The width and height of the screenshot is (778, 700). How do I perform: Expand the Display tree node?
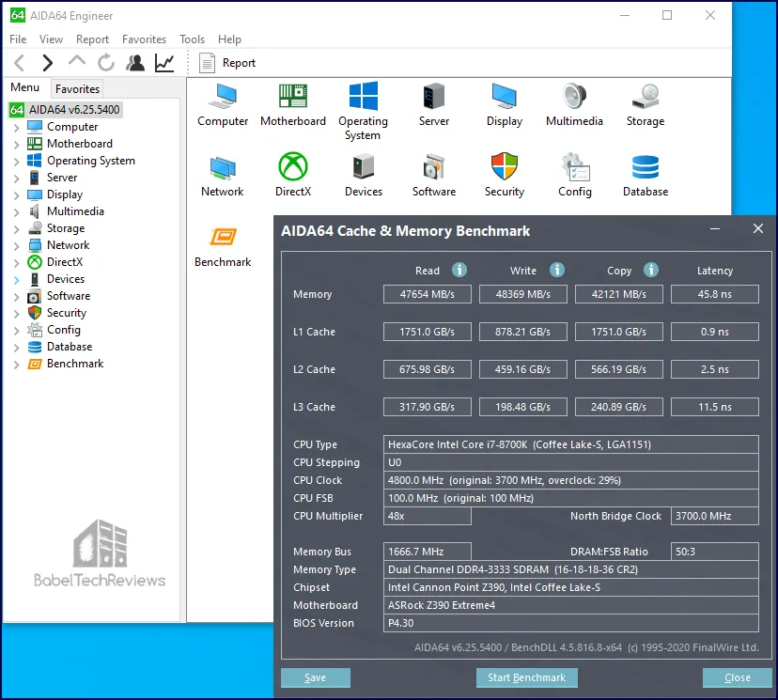pos(16,195)
